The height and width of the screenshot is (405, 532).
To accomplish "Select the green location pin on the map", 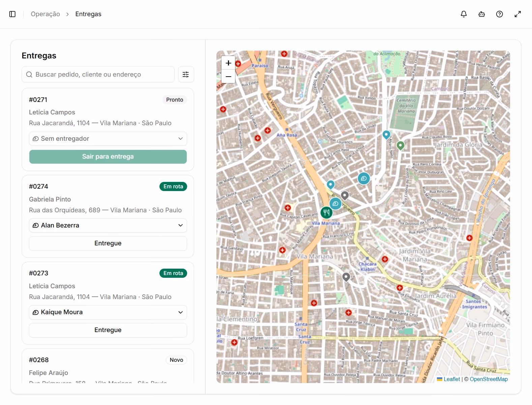I will click(x=400, y=145).
